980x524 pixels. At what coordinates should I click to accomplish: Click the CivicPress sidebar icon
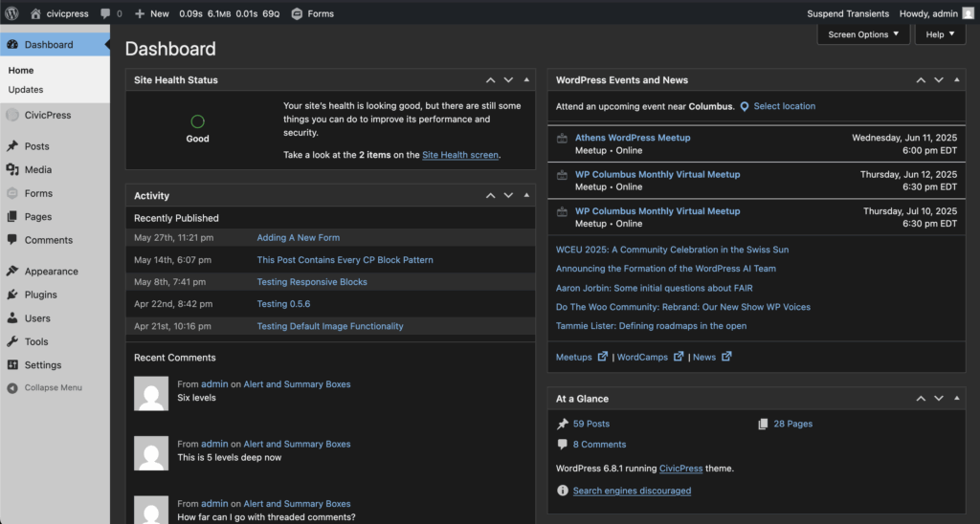click(x=12, y=115)
